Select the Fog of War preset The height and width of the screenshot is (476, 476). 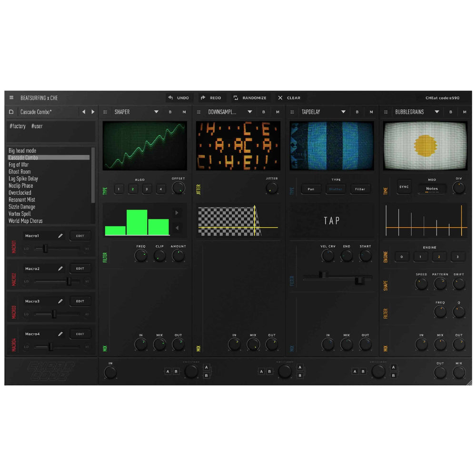click(19, 164)
